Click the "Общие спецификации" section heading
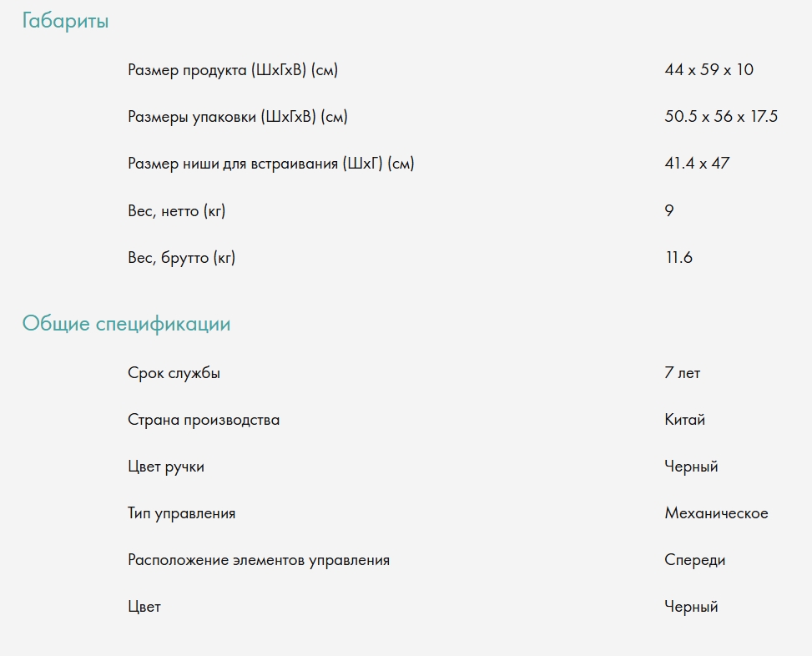This screenshot has width=812, height=656. click(126, 324)
